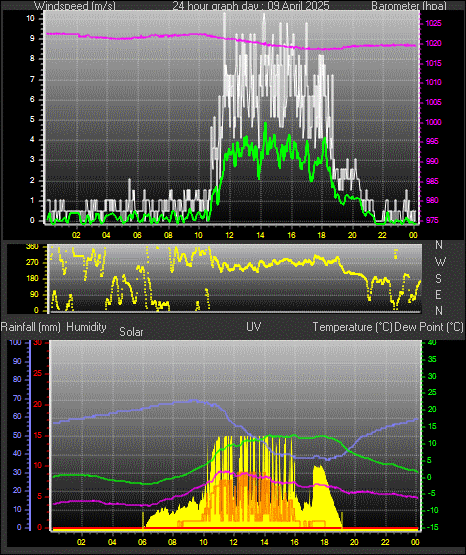Click the '24 hour graph day : 09 April 2025' heading

point(251,6)
